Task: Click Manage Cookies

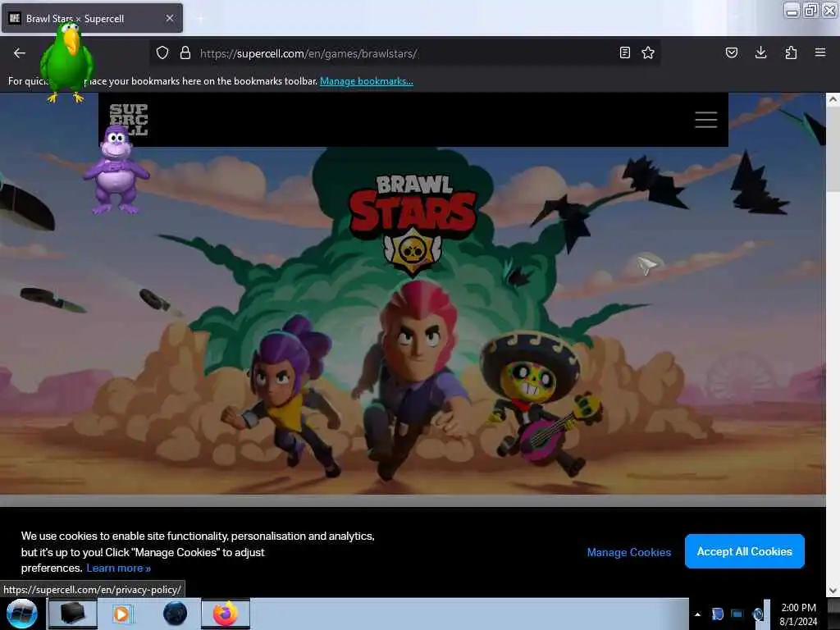Action: (629, 552)
